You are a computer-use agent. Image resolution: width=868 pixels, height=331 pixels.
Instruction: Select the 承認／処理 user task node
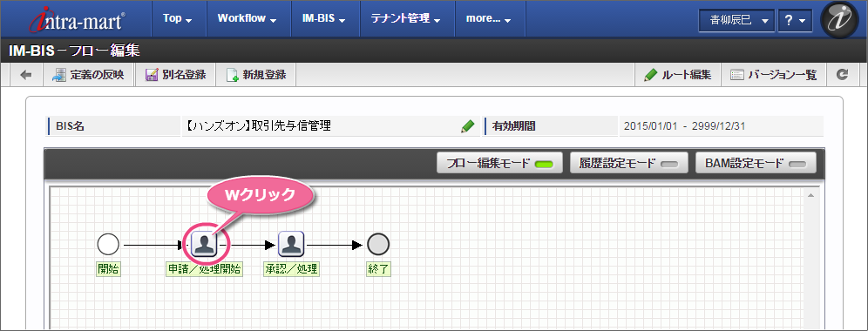pyautogui.click(x=292, y=244)
